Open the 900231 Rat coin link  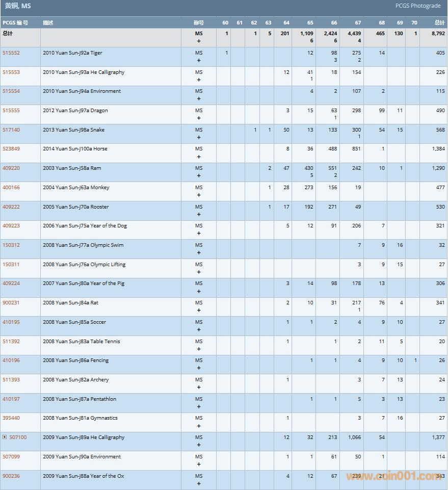point(11,303)
